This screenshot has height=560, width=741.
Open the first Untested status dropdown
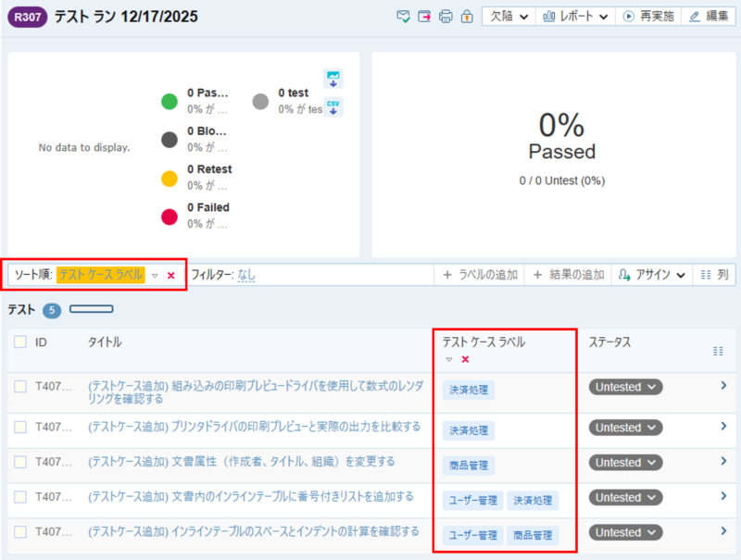[x=625, y=387]
